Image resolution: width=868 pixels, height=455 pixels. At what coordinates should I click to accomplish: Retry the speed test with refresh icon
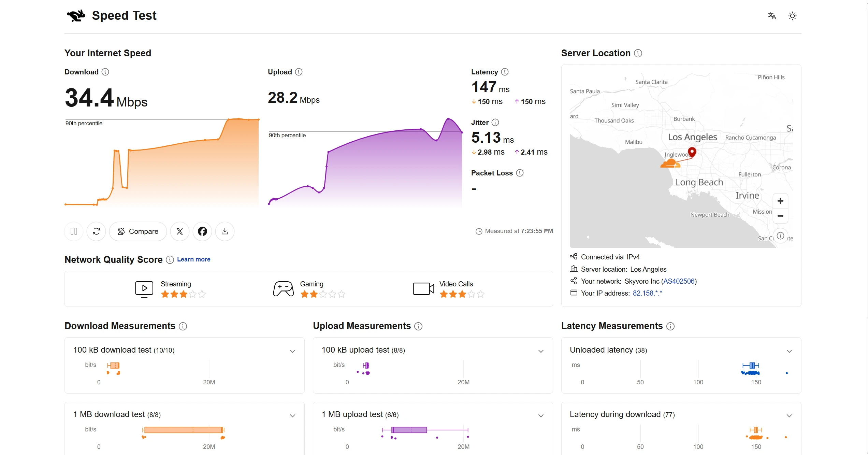coord(96,231)
